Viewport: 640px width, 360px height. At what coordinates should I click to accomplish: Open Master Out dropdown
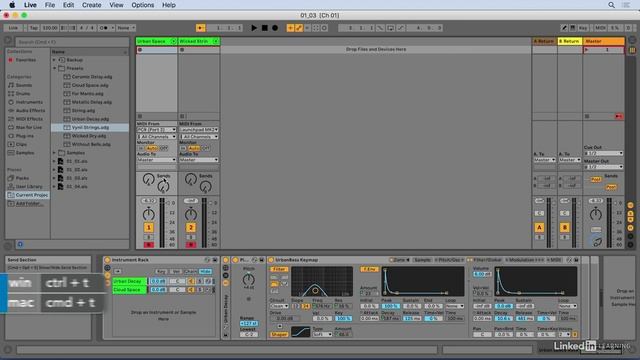coord(603,167)
